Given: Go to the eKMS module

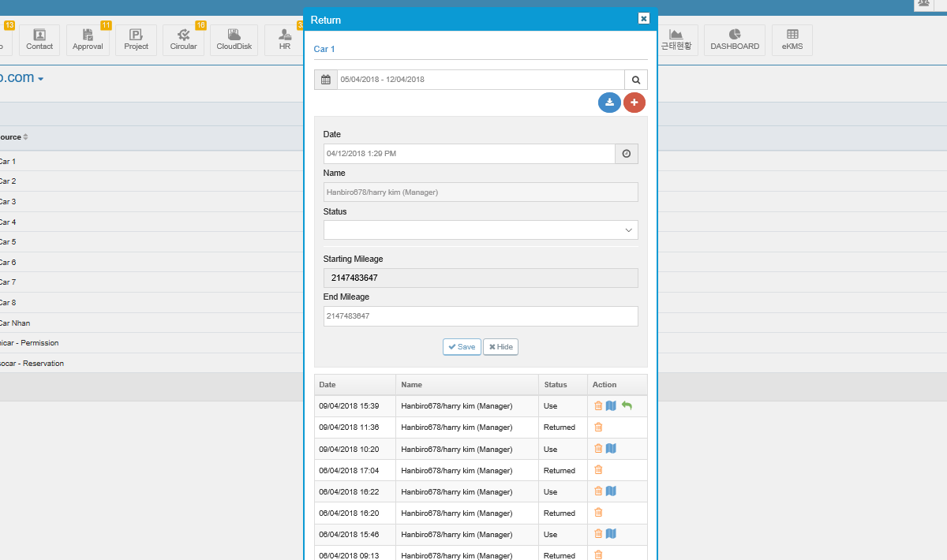Looking at the screenshot, I should [x=792, y=39].
